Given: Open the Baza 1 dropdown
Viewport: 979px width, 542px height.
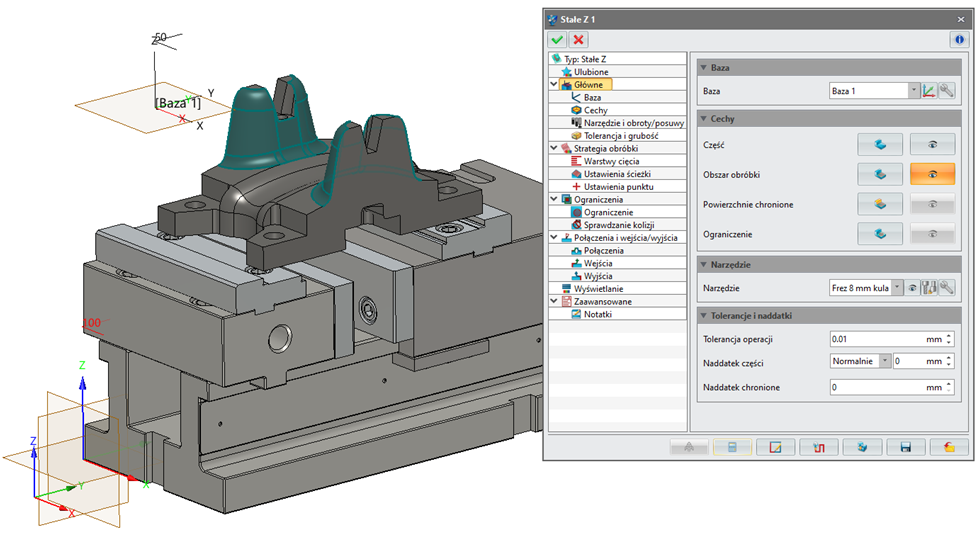Looking at the screenshot, I should tap(913, 91).
